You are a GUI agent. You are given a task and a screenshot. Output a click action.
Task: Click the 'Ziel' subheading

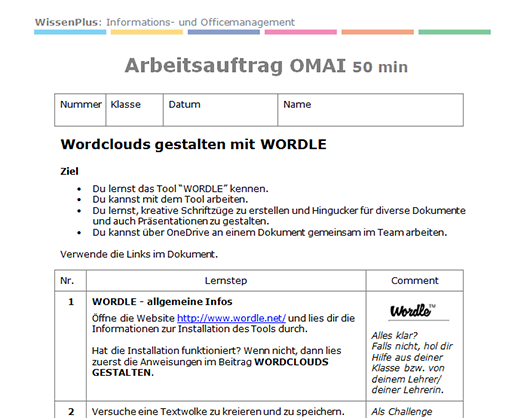click(69, 171)
